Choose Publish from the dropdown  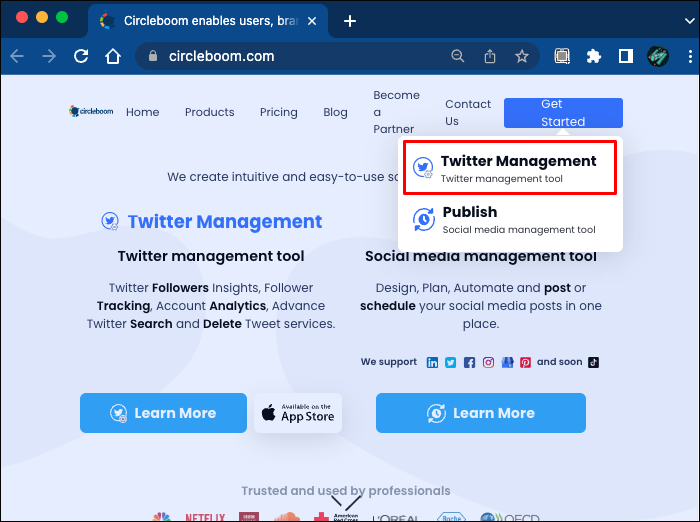coord(510,220)
